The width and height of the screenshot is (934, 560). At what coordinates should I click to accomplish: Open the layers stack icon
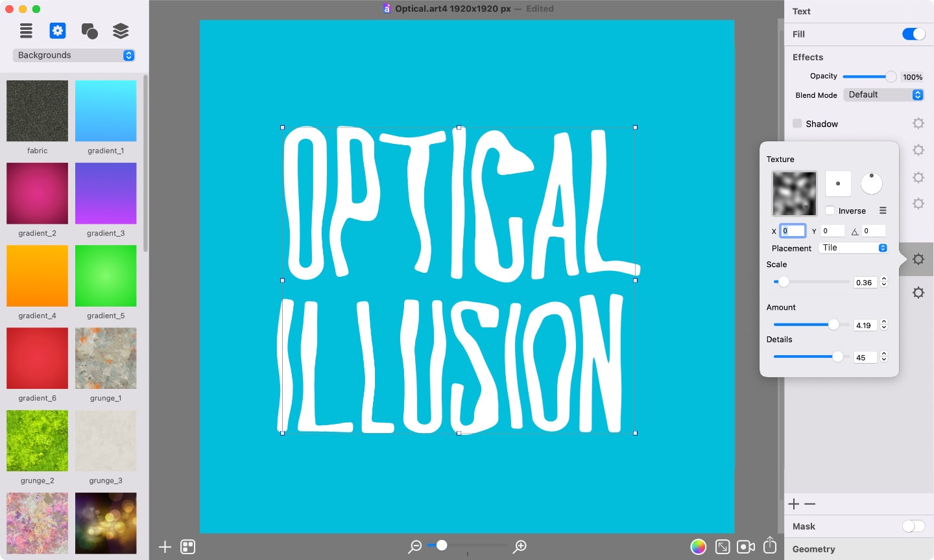(x=121, y=30)
